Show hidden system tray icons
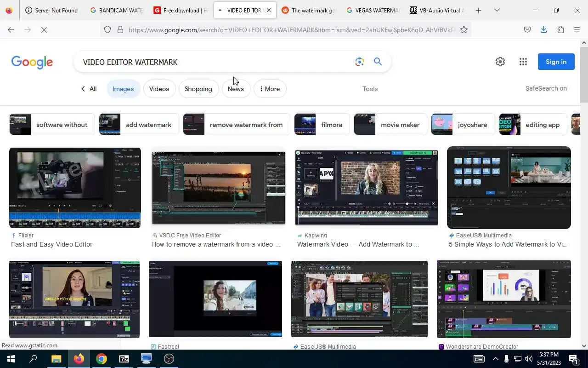The width and height of the screenshot is (588, 368). pyautogui.click(x=495, y=359)
